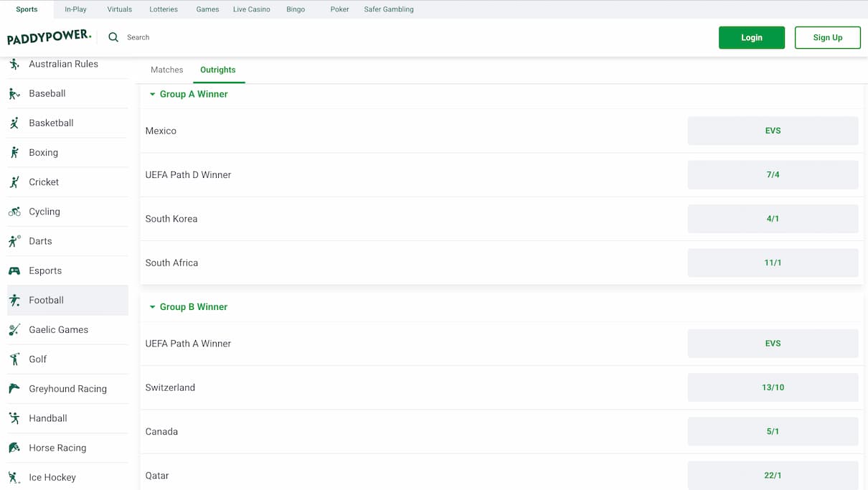Click the Australian Rules sport icon

(x=14, y=64)
